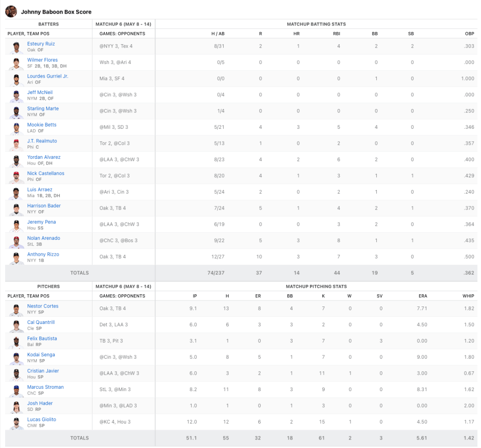Open Wilmer Flores player link

(42, 60)
